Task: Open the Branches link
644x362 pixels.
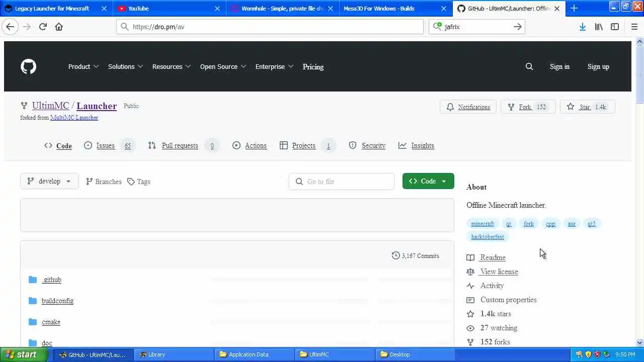Action: click(104, 182)
